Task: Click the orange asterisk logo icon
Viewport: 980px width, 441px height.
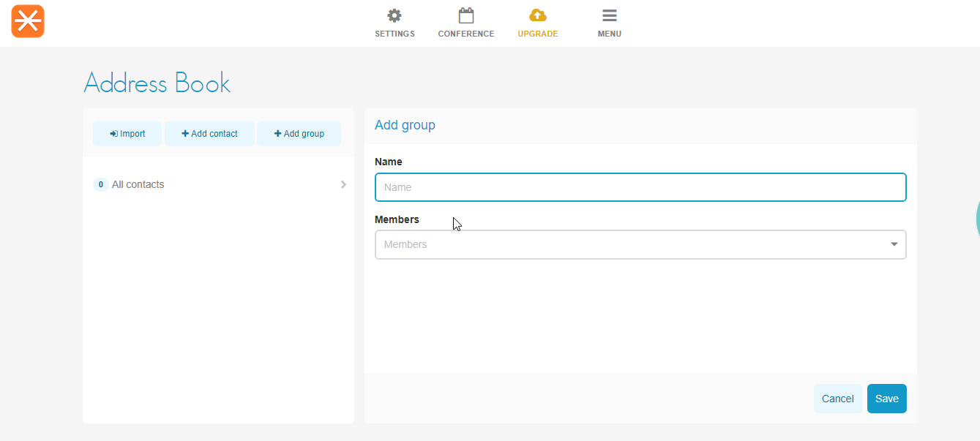Action: [28, 21]
